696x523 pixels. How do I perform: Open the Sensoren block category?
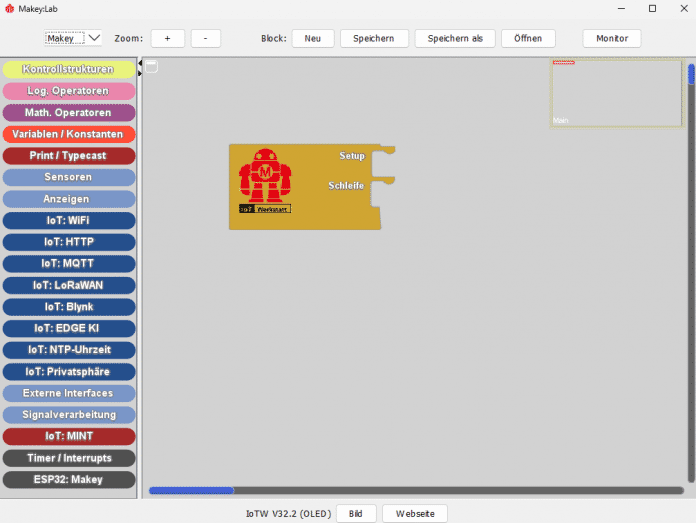click(x=68, y=177)
